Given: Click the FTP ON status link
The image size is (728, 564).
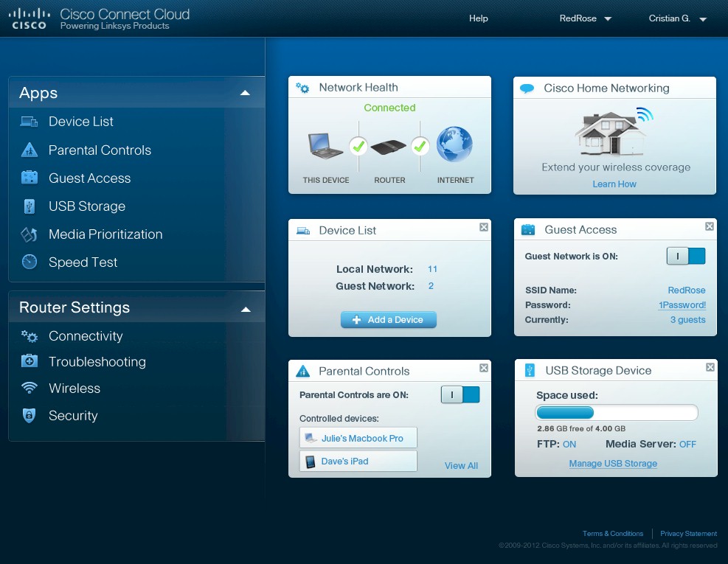Looking at the screenshot, I should pos(569,445).
